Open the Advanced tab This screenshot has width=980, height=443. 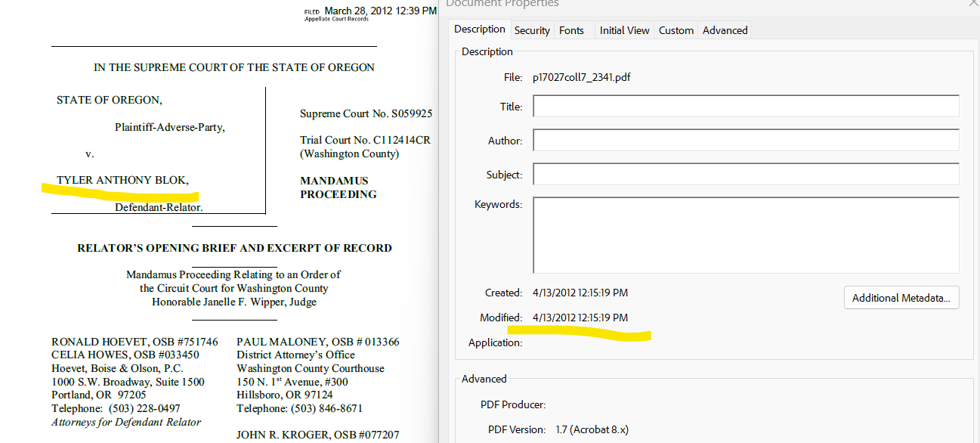coord(724,29)
